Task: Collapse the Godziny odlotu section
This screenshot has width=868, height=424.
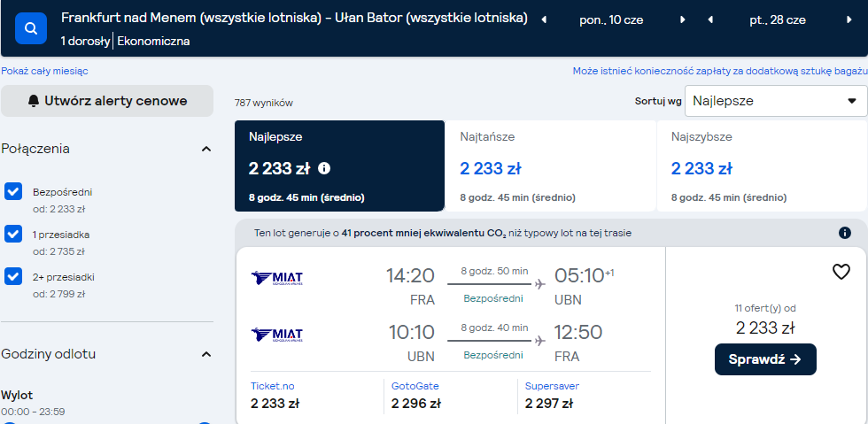Action: pos(206,354)
